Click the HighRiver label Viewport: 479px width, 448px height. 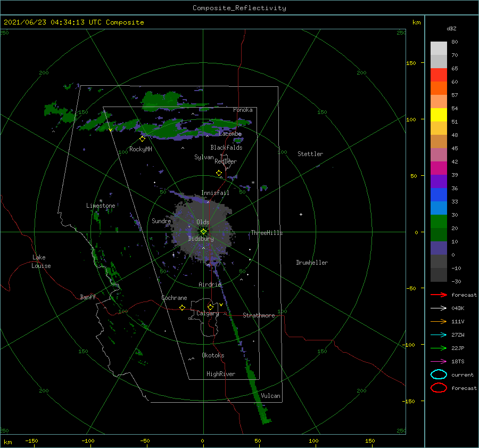[x=221, y=374]
